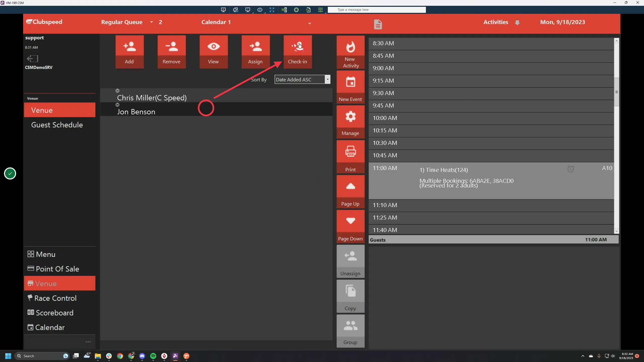Image resolution: width=644 pixels, height=362 pixels.
Task: Open the green settings sliders toolbar dropdown
Action: pos(320,10)
